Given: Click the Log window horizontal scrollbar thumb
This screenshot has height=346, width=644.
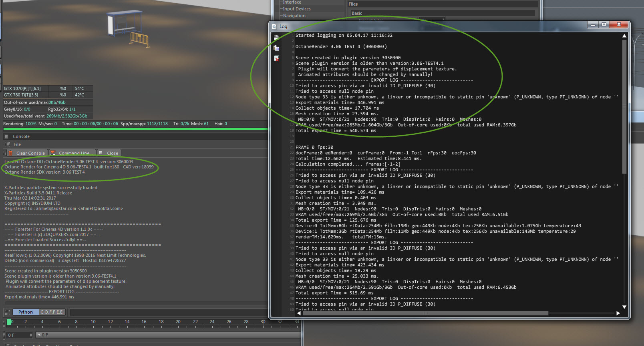Looking at the screenshot, I should click(x=425, y=313).
